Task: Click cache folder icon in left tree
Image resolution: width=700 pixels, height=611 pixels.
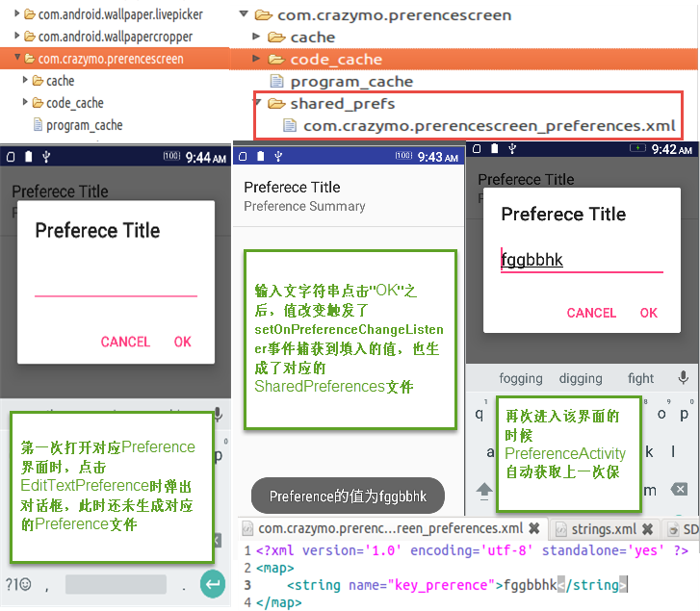Action: [38, 81]
